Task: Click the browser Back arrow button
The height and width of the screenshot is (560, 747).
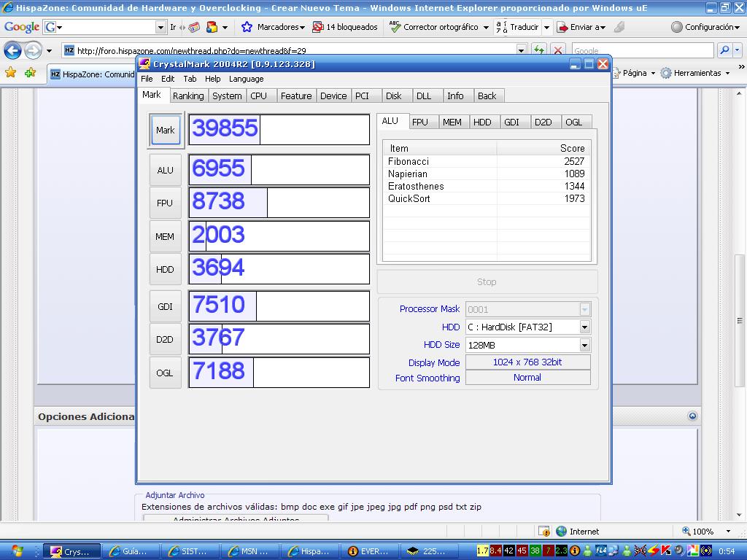Action: tap(13, 50)
